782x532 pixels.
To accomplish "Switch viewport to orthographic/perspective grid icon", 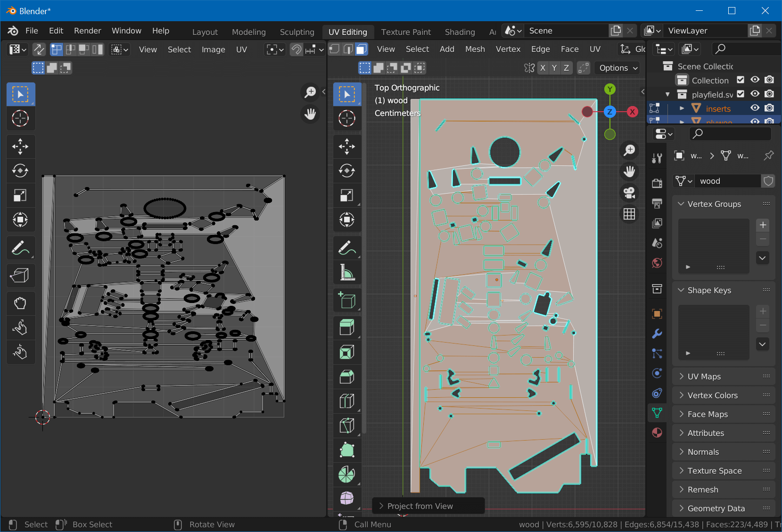I will click(x=629, y=214).
